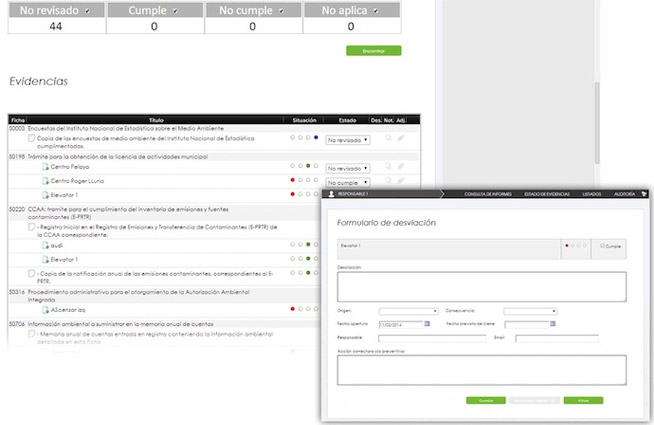Open the Consecuencia dropdown

point(529,311)
